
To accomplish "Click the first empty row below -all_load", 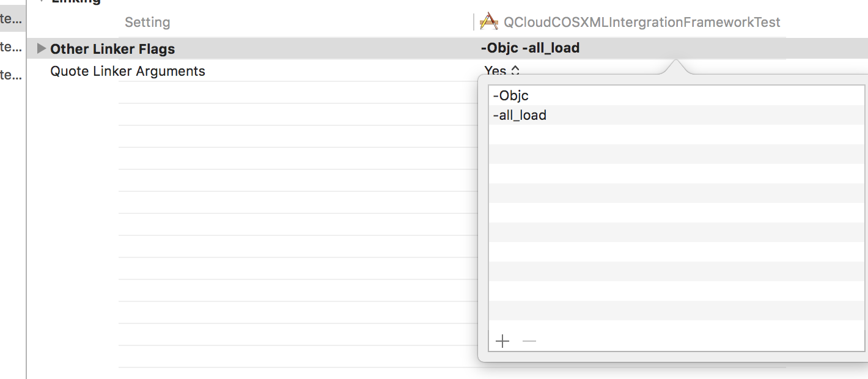I will 677,134.
